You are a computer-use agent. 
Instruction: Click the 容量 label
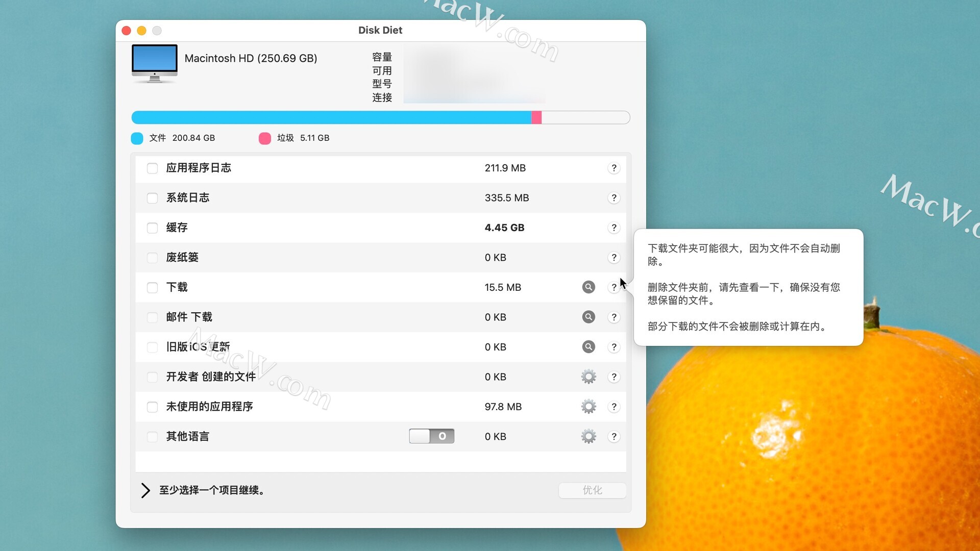click(382, 57)
